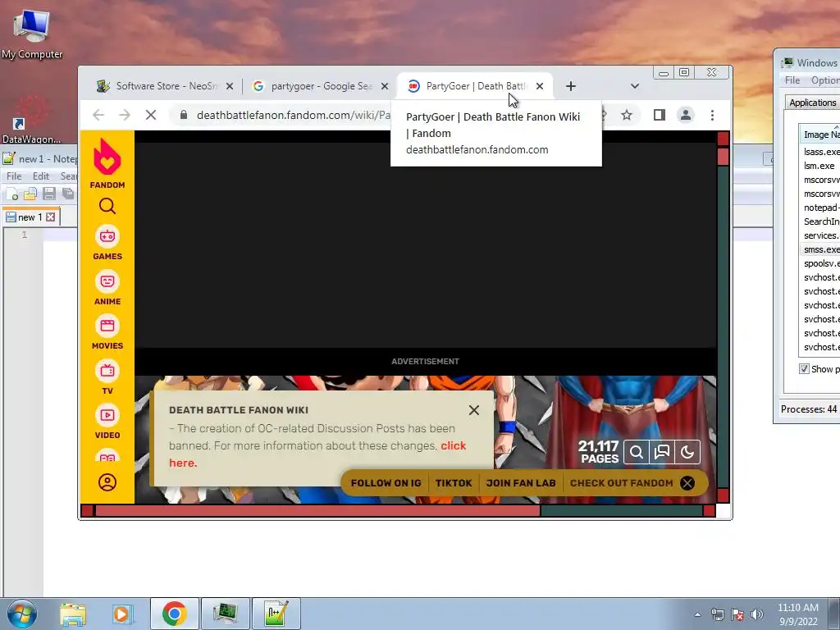The image size is (840, 630).
Task: Close the 'new 1' document tab
Action: [50, 217]
